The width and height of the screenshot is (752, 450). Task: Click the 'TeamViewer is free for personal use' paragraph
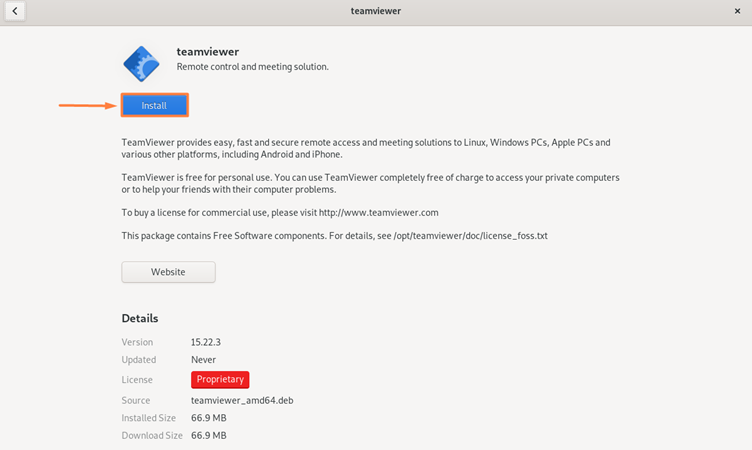click(x=370, y=183)
